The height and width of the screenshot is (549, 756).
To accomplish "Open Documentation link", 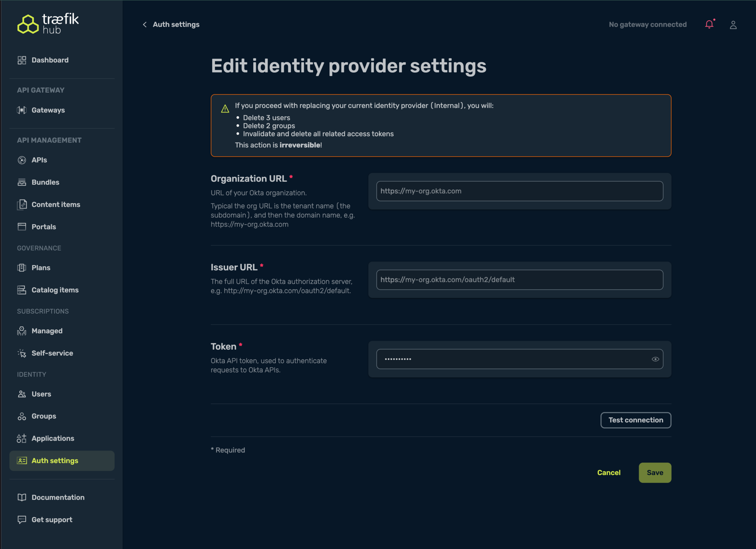I will click(x=62, y=497).
